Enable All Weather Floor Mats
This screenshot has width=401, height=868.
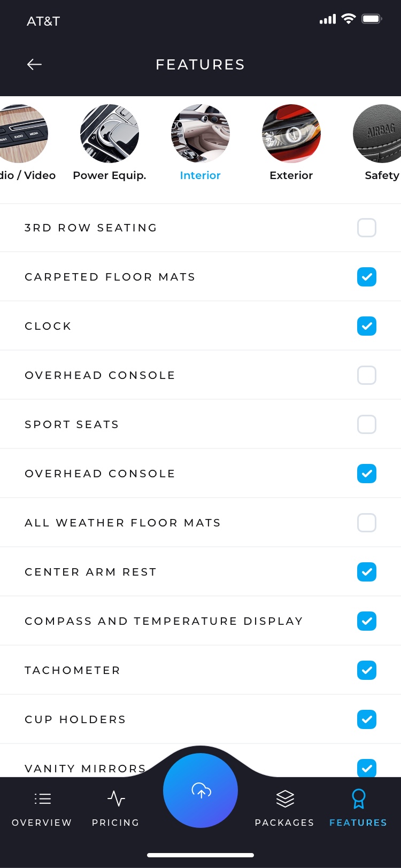(x=367, y=523)
